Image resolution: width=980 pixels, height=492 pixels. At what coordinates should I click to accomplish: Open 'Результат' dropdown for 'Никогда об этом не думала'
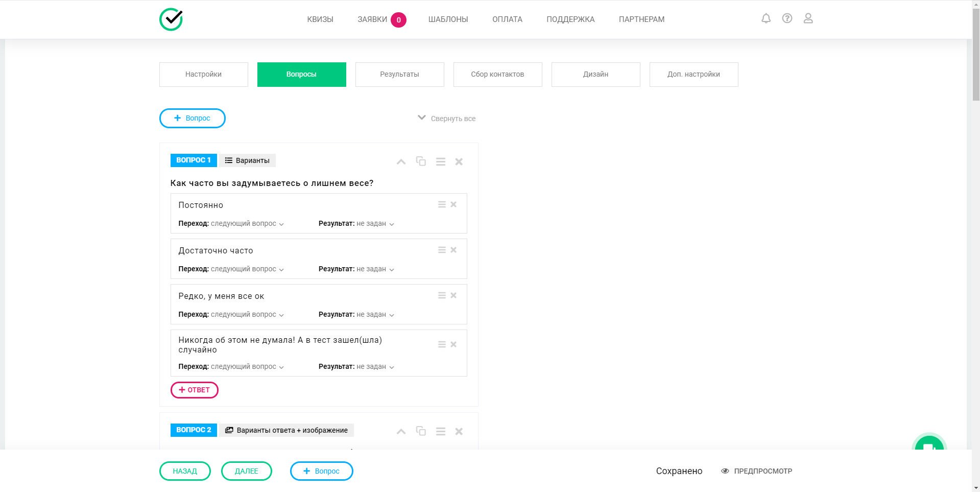point(375,367)
